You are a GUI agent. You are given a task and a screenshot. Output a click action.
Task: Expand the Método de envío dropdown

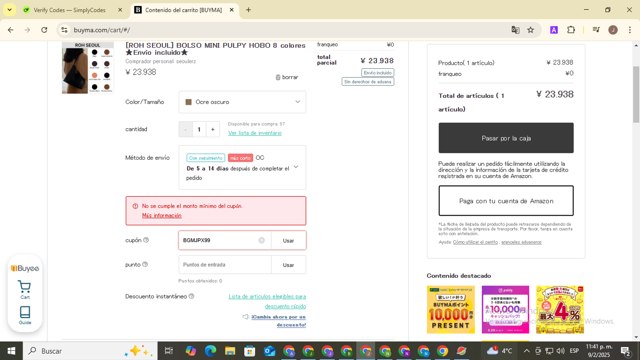click(x=242, y=167)
